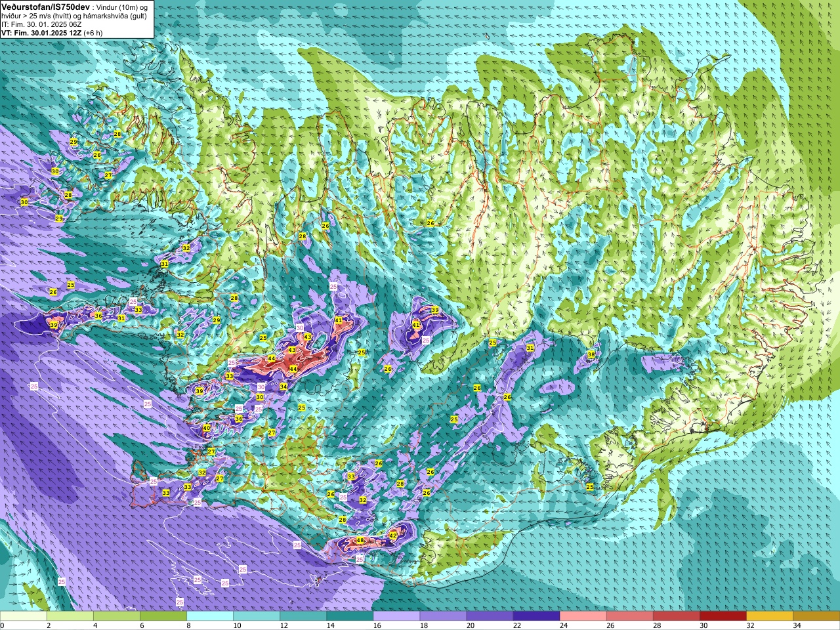The width and height of the screenshot is (840, 630).
Task: Click the yellow gust label 48
Action: 360,541
